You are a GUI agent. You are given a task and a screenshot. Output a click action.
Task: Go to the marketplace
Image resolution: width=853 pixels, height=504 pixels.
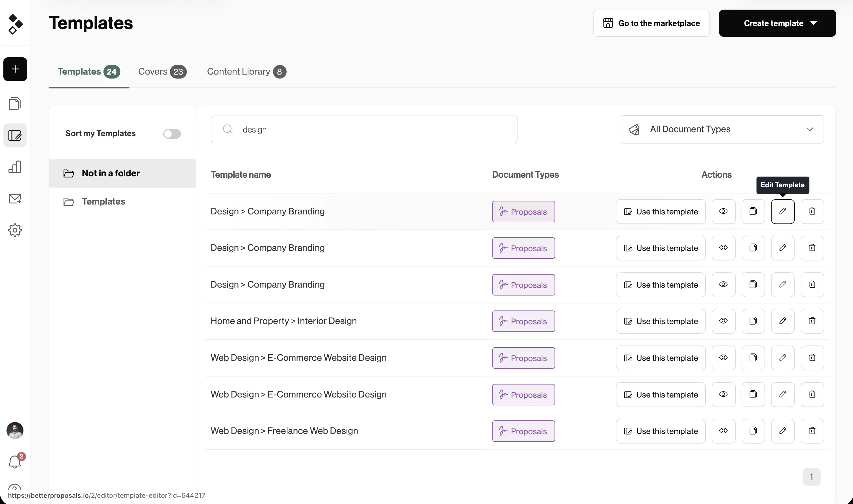pos(651,23)
